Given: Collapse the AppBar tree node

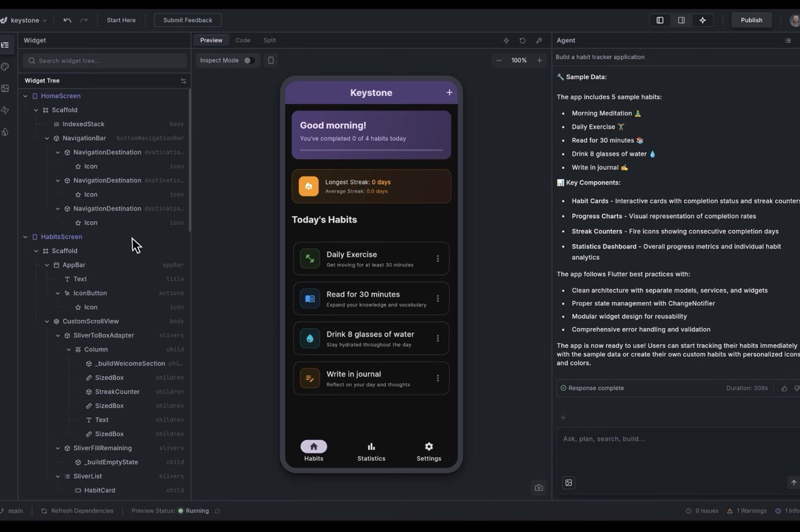Looking at the screenshot, I should [47, 265].
